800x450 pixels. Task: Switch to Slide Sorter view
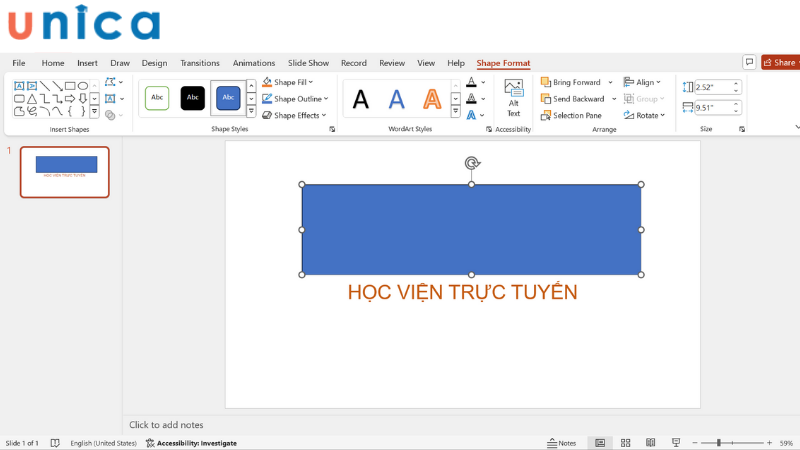coord(626,443)
